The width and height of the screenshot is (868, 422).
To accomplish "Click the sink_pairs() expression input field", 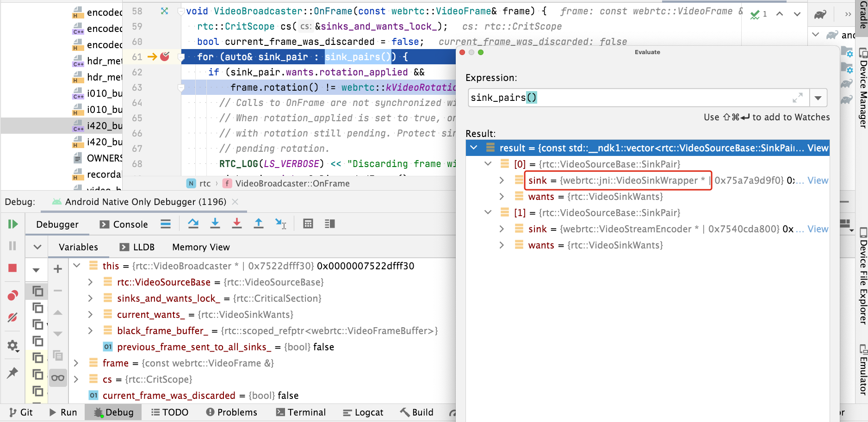I will (639, 98).
